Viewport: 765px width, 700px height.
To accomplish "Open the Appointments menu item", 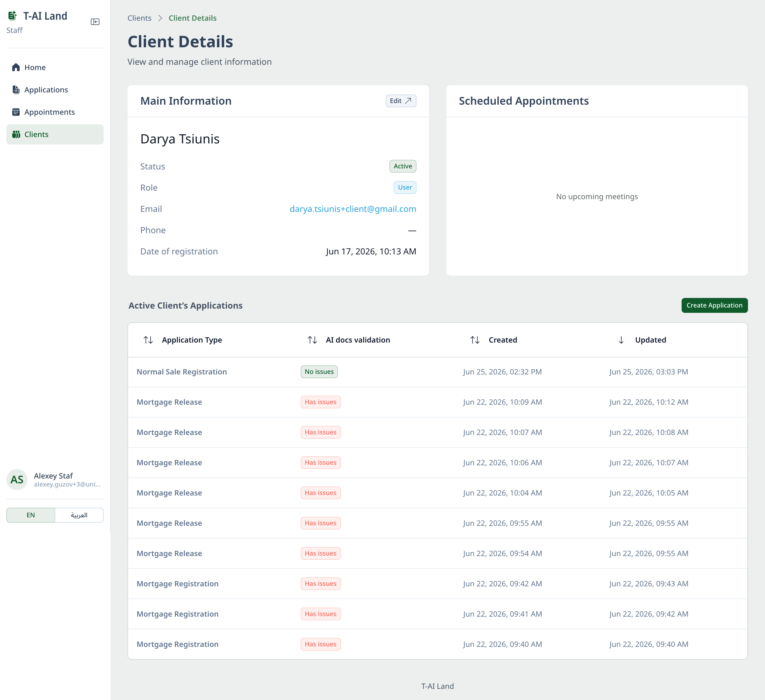I will click(55, 112).
